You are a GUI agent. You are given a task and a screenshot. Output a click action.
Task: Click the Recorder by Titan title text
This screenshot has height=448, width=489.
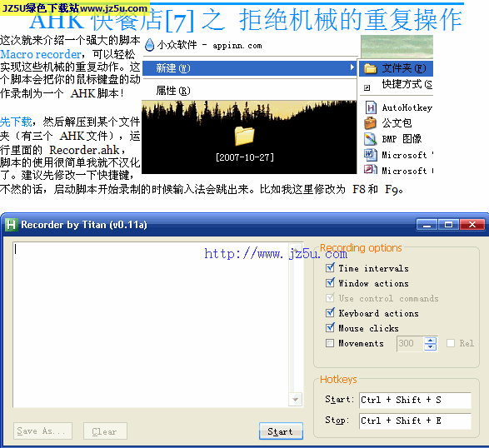tap(84, 225)
